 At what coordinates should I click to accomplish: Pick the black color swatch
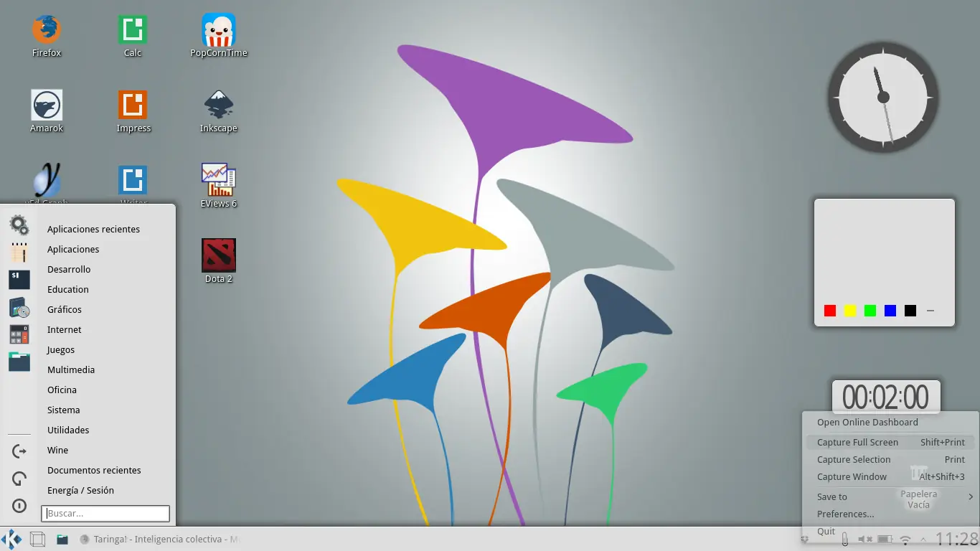point(910,311)
